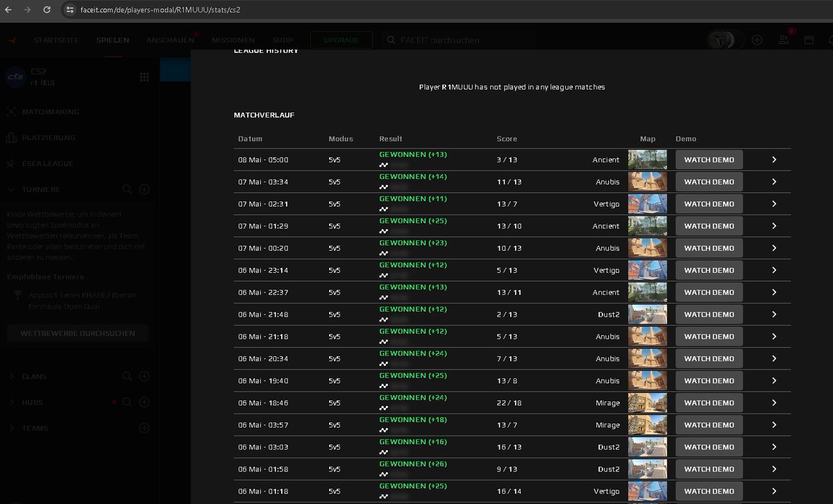Open match details arrow for 06 Mai 18:46
This screenshot has height=504, width=833.
pos(774,403)
